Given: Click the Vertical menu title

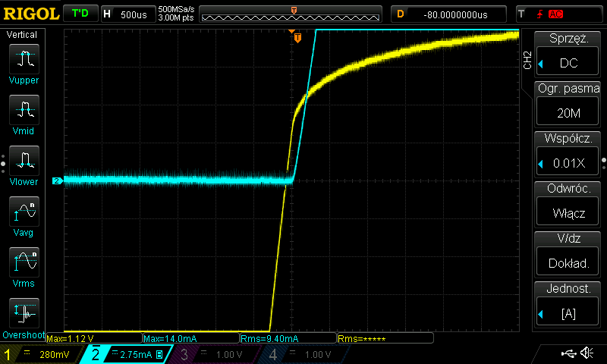Looking at the screenshot, I should point(22,35).
